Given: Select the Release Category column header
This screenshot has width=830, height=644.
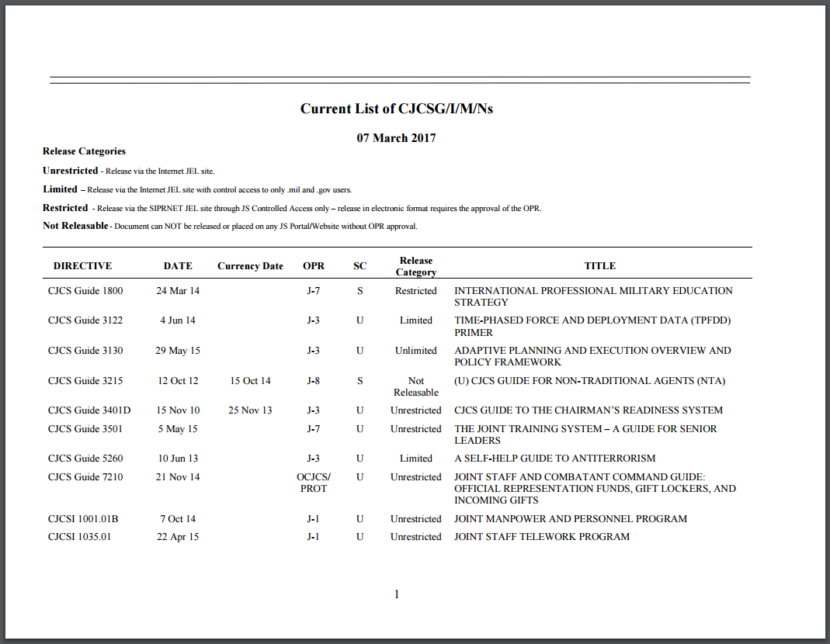Looking at the screenshot, I should tap(416, 265).
